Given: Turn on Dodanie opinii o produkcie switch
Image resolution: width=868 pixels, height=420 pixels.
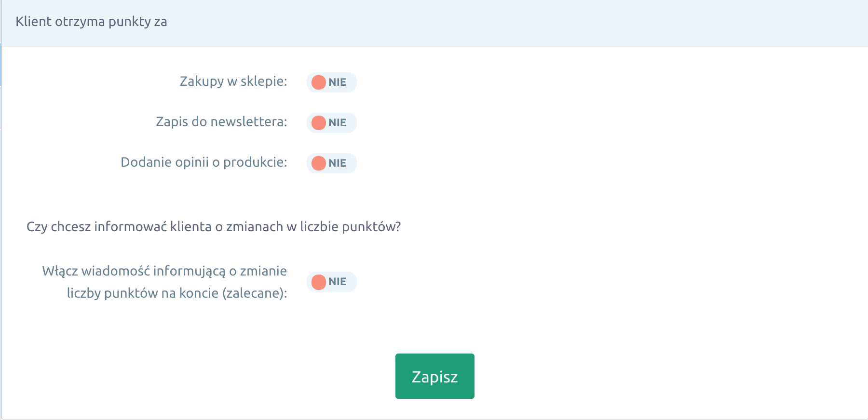Looking at the screenshot, I should point(332,163).
